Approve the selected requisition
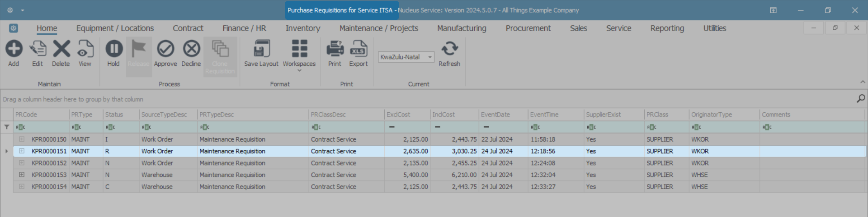The width and height of the screenshot is (868, 217). [x=165, y=49]
